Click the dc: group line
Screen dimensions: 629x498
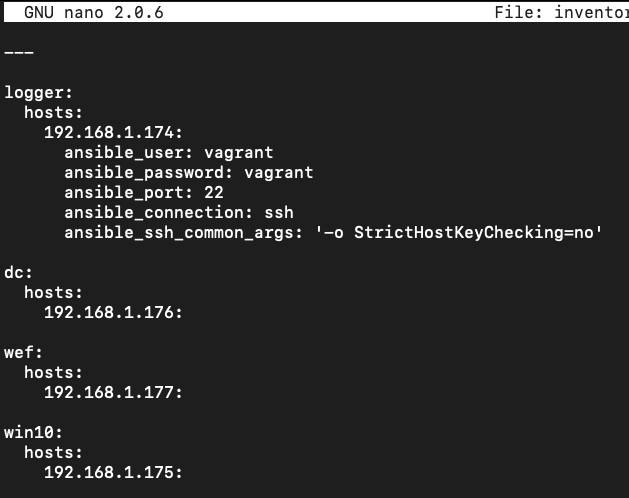(x=18, y=272)
